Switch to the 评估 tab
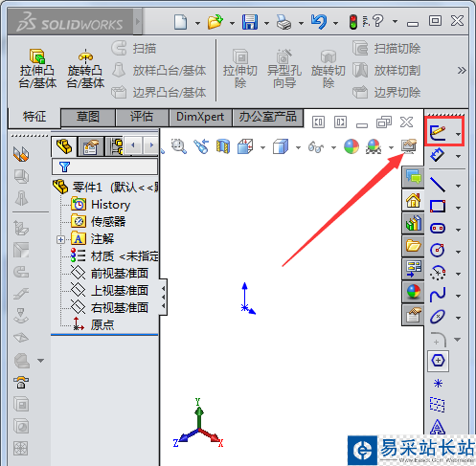Image resolution: width=476 pixels, height=466 pixels. click(142, 117)
